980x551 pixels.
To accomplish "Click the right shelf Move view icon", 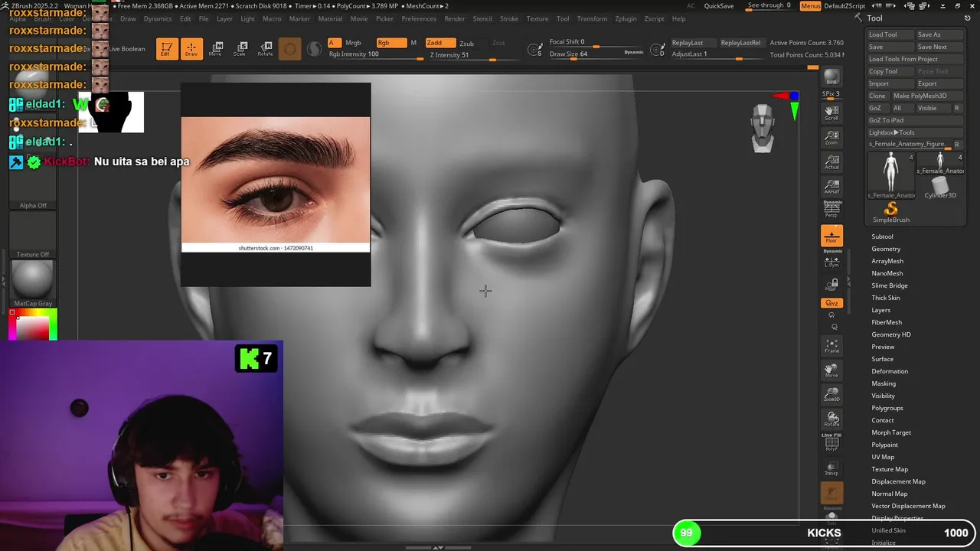I will tap(831, 370).
